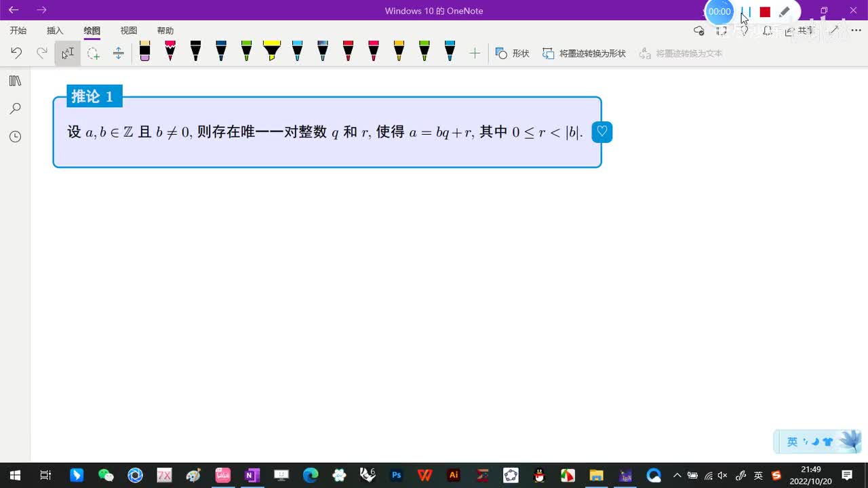This screenshot has width=868, height=488.
Task: Expand the system tray hidden icons chevron
Action: 677,475
